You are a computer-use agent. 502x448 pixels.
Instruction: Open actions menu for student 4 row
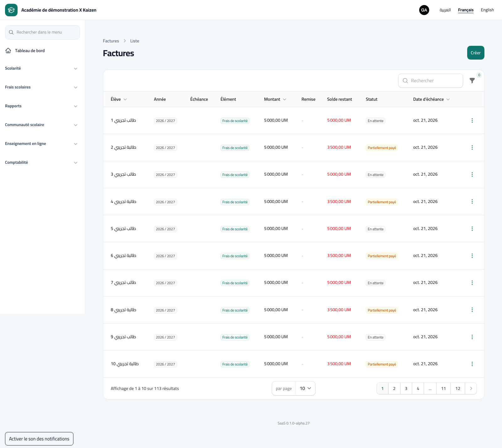pos(472,201)
